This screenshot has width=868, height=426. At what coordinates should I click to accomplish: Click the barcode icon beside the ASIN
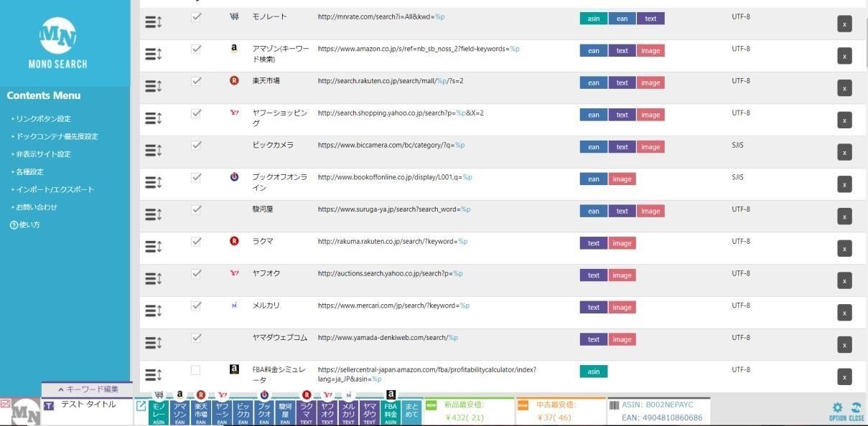point(614,405)
